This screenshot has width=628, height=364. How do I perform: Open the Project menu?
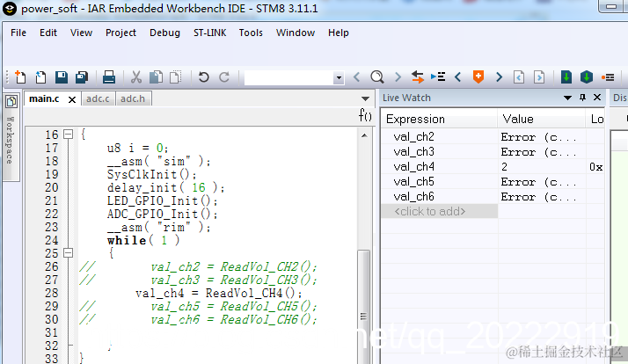(120, 33)
